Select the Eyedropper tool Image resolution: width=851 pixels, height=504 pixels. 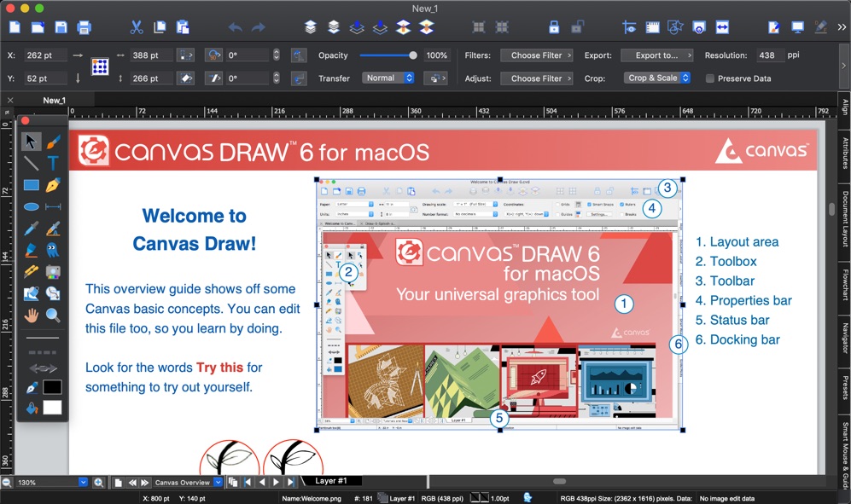pos(31,229)
